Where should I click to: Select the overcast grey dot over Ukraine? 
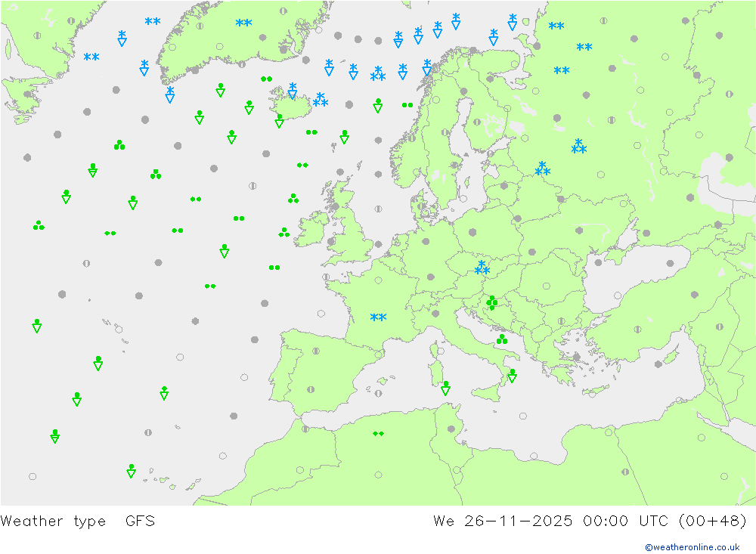(579, 231)
